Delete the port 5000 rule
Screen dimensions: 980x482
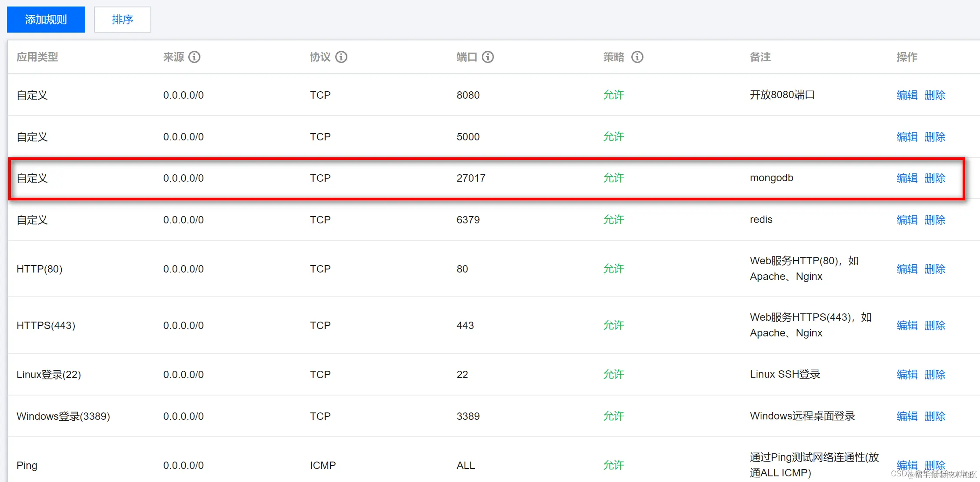pyautogui.click(x=934, y=137)
